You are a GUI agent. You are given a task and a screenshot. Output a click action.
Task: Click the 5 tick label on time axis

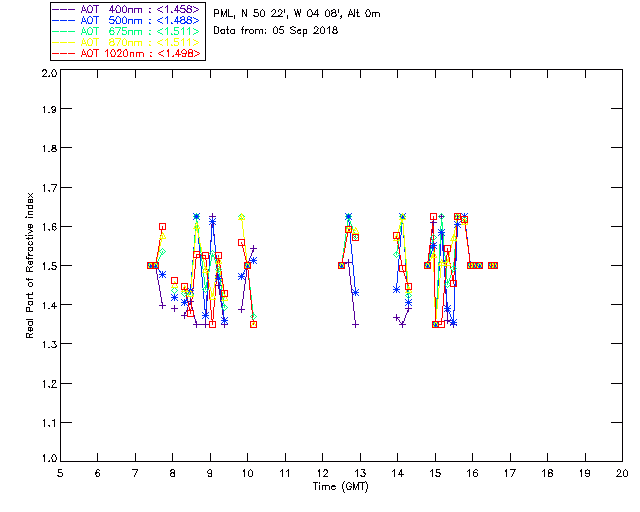[60, 473]
